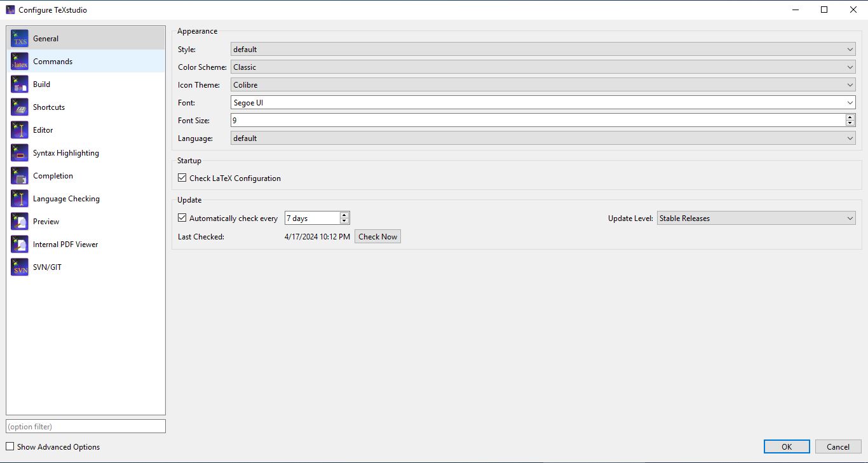Decrease update interval days down arrow

tap(344, 221)
